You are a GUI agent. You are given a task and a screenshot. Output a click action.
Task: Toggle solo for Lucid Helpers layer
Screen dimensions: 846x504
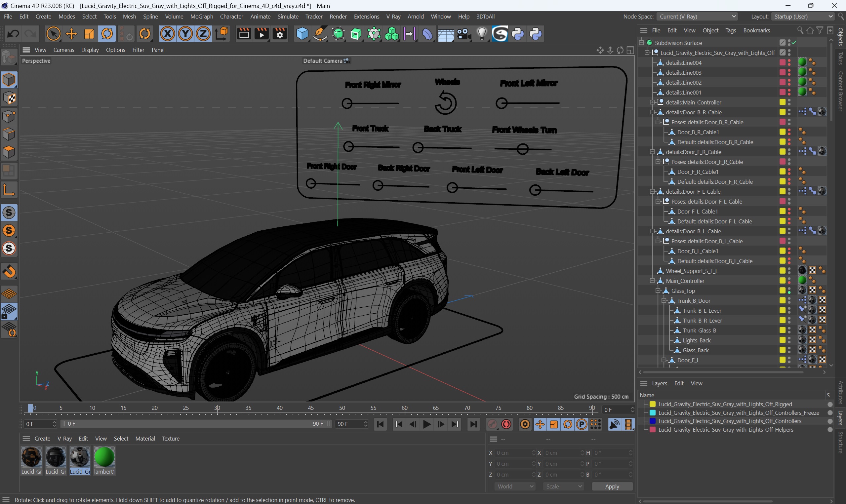click(x=830, y=430)
